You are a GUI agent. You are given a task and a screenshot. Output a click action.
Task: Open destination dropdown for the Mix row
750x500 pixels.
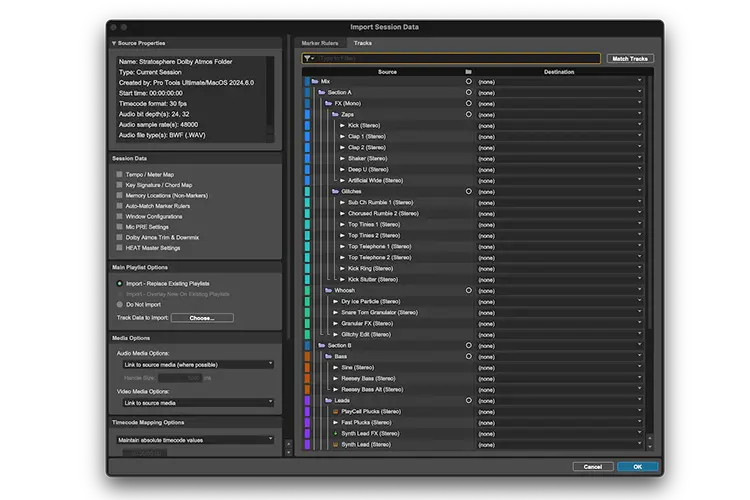click(x=560, y=82)
